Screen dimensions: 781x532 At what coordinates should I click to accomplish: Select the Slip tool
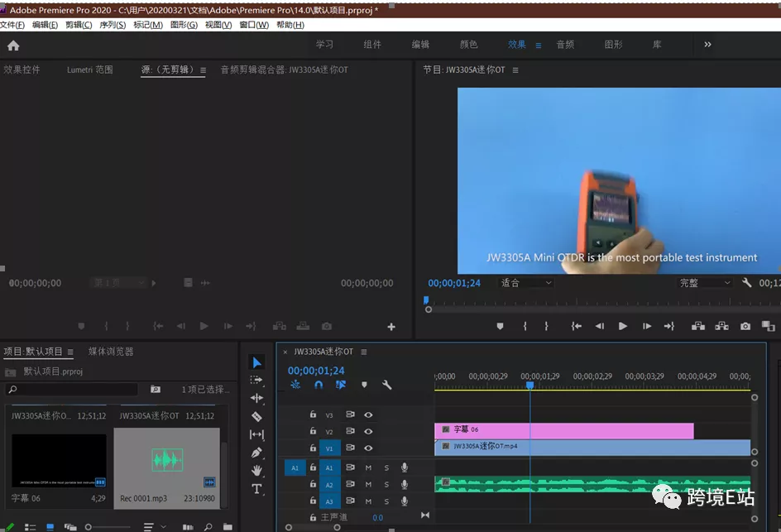click(256, 434)
